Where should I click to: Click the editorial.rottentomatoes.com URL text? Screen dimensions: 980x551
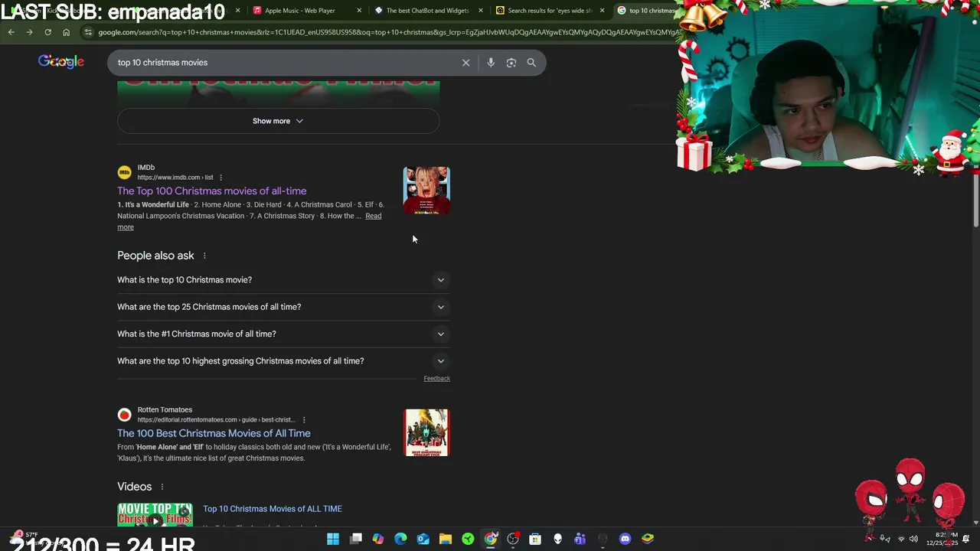[x=216, y=420]
